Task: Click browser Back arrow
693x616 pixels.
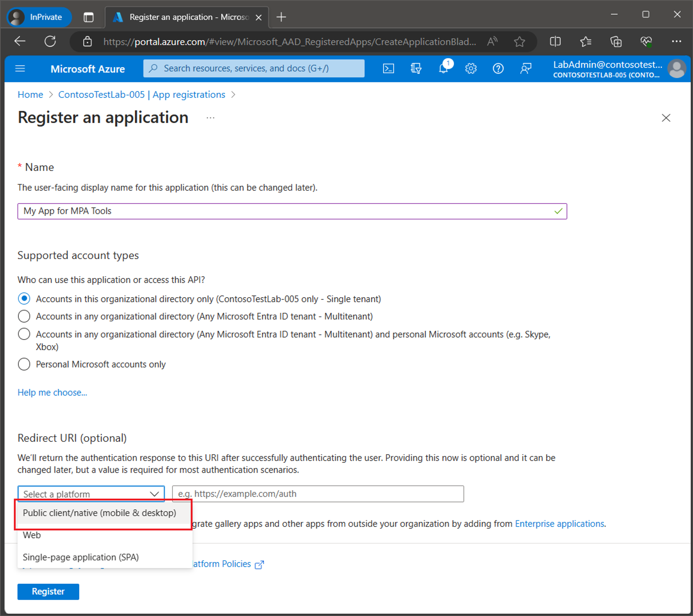Action: (20, 41)
